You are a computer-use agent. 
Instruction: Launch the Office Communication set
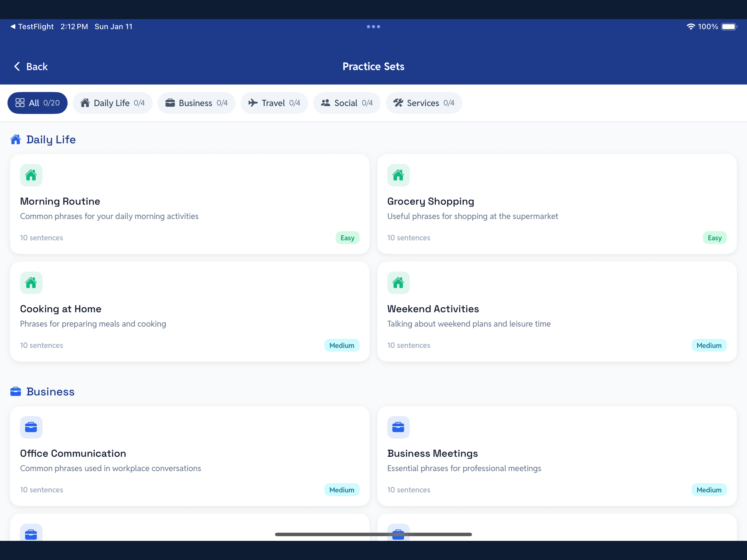190,456
